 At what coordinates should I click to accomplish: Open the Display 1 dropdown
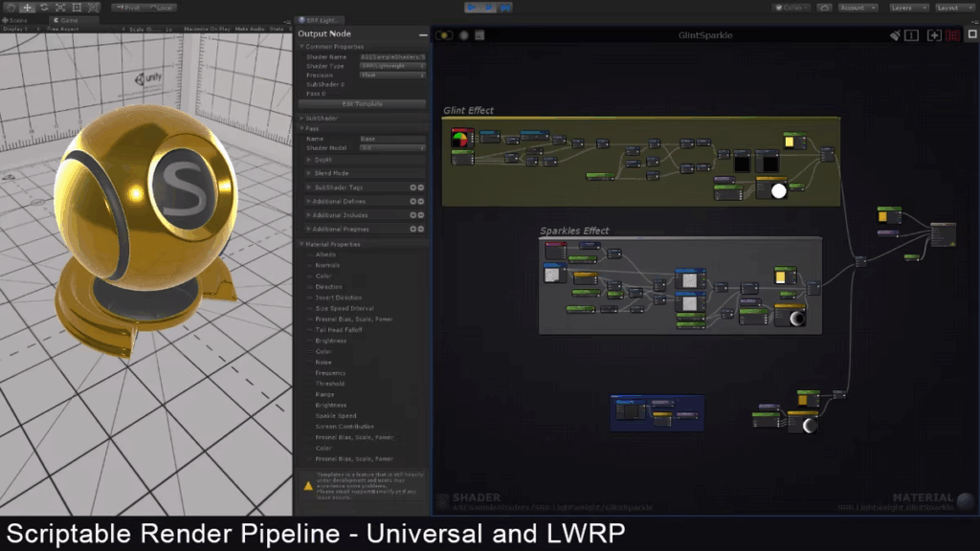click(19, 29)
